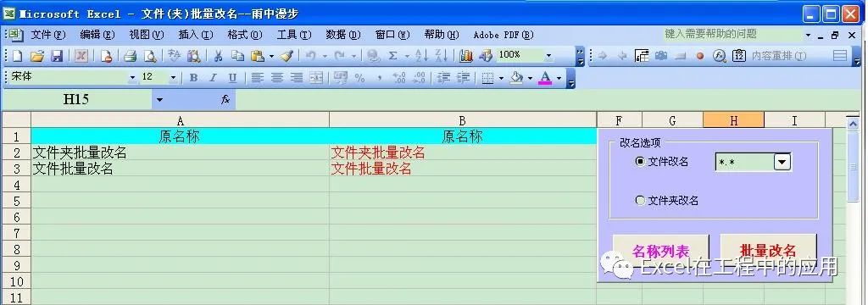Screen dimensions: 868x305
Task: Select the Format Painter brush icon
Action: point(287,56)
